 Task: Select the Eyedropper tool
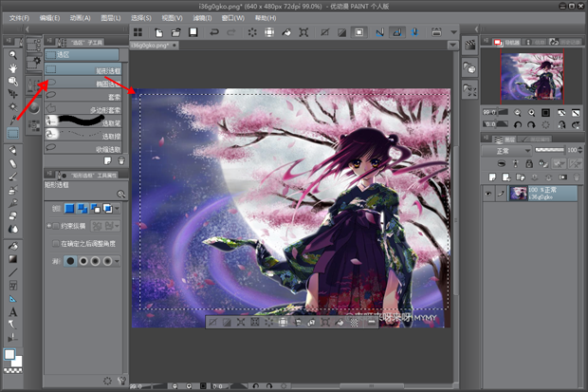pos(12,121)
